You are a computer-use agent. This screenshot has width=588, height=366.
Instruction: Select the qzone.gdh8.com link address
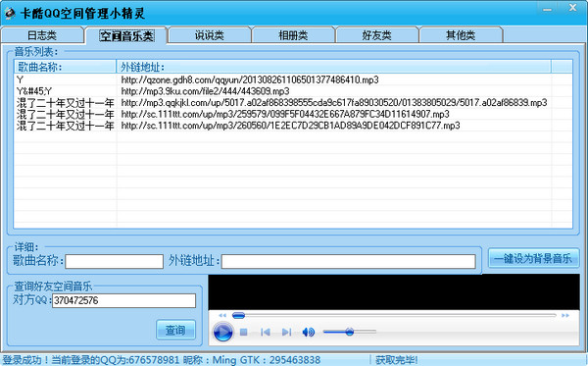pyautogui.click(x=250, y=79)
